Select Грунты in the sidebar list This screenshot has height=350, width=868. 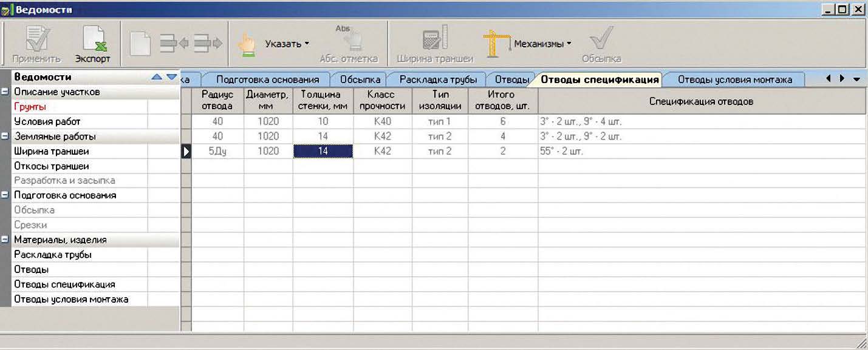pyautogui.click(x=30, y=107)
